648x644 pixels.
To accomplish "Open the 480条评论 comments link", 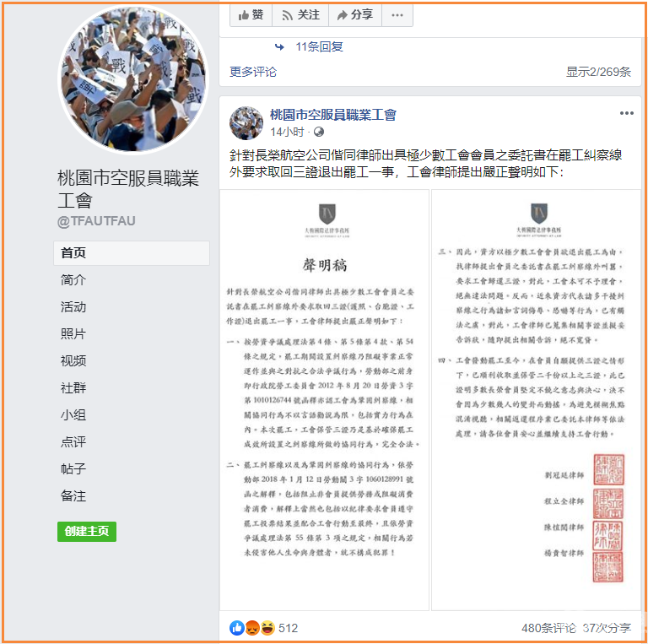I will point(548,628).
